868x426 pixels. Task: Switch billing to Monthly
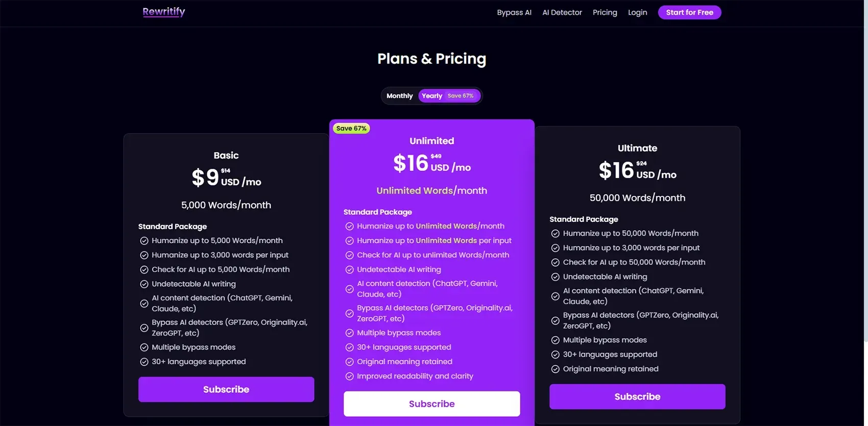coord(399,95)
